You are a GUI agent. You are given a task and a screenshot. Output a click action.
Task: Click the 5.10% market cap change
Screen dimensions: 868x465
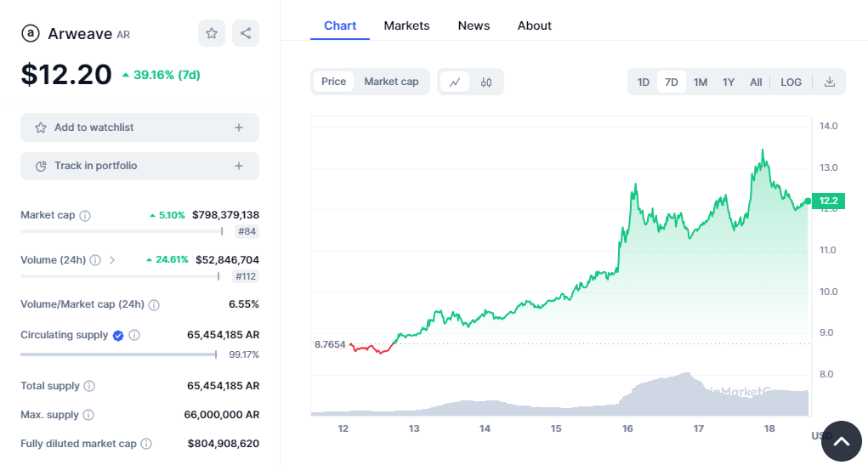[172, 215]
